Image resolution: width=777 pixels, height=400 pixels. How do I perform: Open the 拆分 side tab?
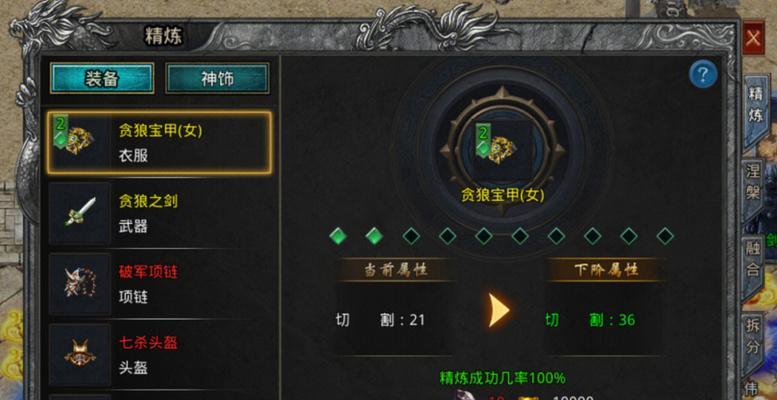(753, 337)
